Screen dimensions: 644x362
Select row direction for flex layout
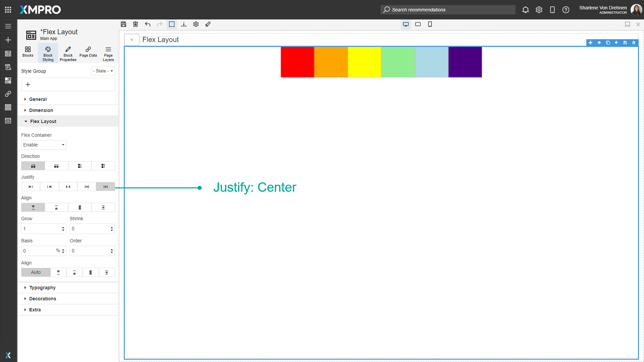(33, 166)
